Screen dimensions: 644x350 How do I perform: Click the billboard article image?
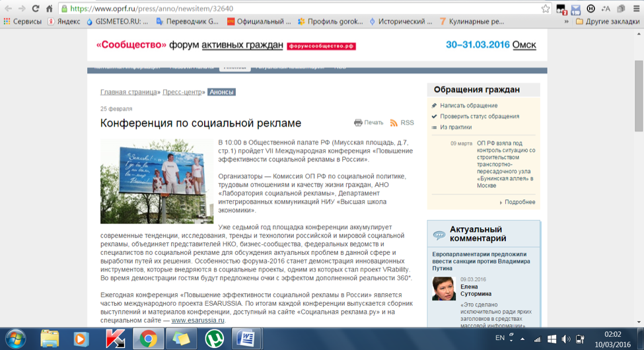point(157,181)
